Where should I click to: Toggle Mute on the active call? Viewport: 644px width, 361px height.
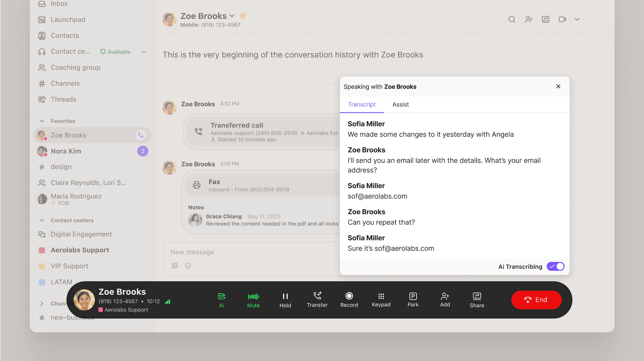click(253, 297)
